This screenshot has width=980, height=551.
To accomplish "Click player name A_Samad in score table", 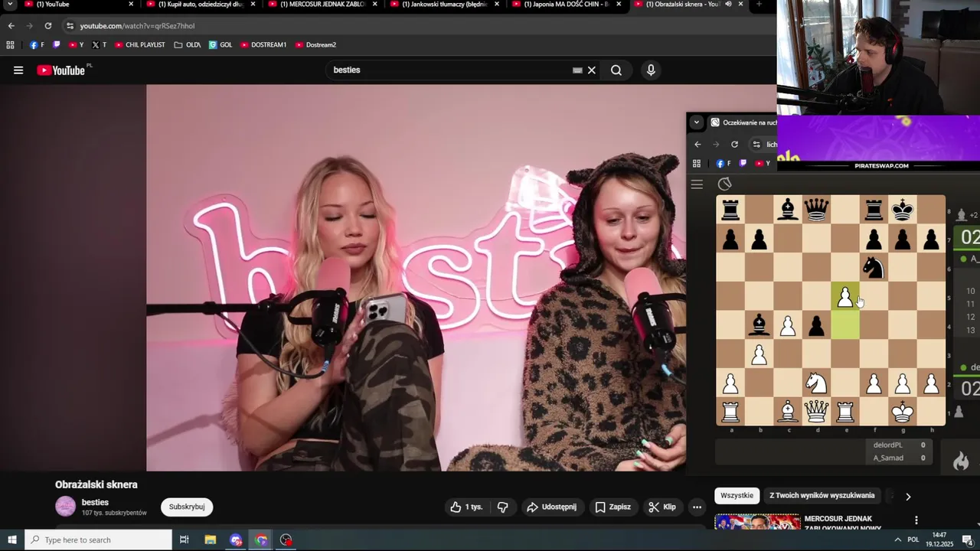I will point(888,458).
